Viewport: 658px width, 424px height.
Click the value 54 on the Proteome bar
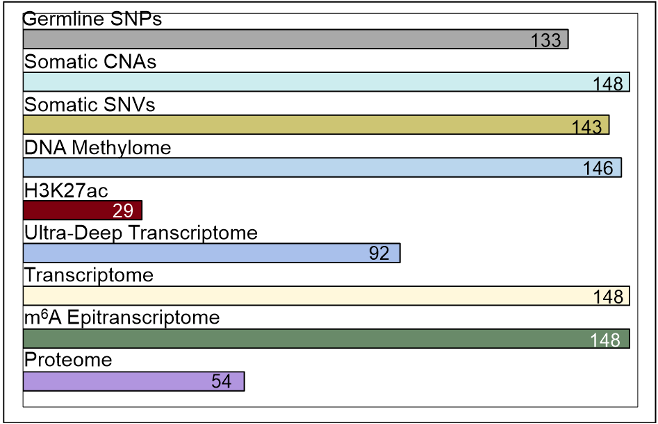coord(222,382)
